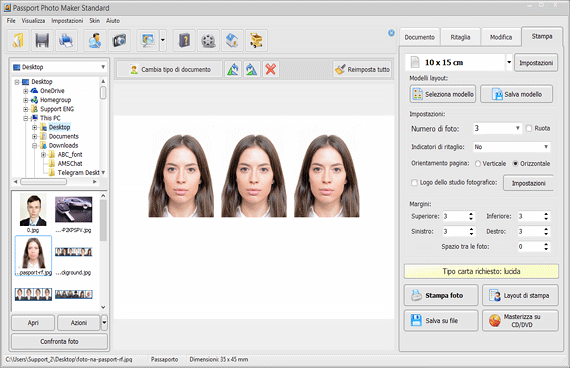Select the 0.jpg man photo thumbnail

pos(33,213)
